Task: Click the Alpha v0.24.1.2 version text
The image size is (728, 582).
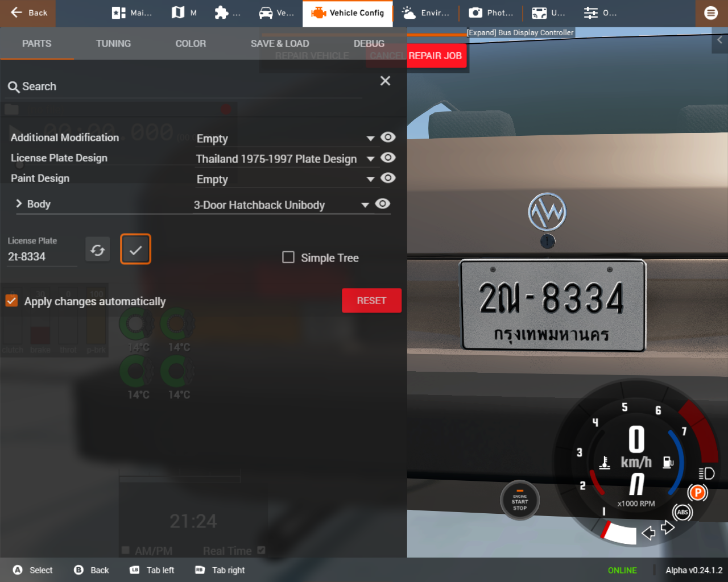Action: point(694,570)
